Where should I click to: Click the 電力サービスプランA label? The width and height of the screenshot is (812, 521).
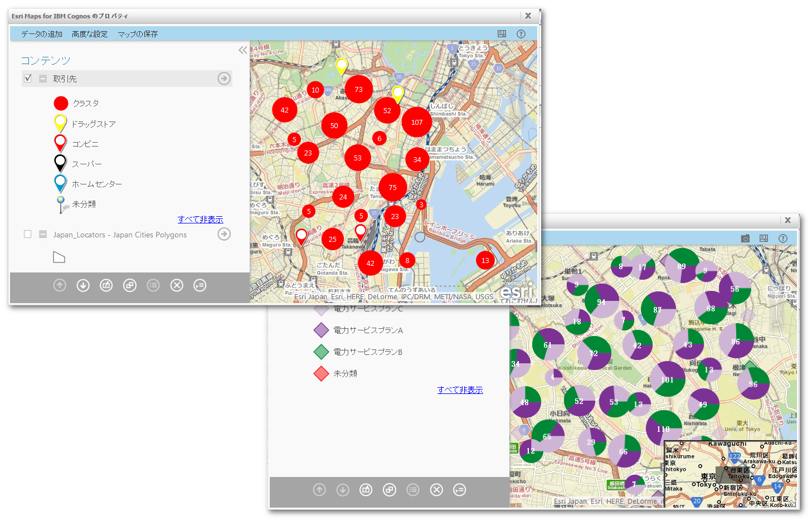click(x=368, y=330)
